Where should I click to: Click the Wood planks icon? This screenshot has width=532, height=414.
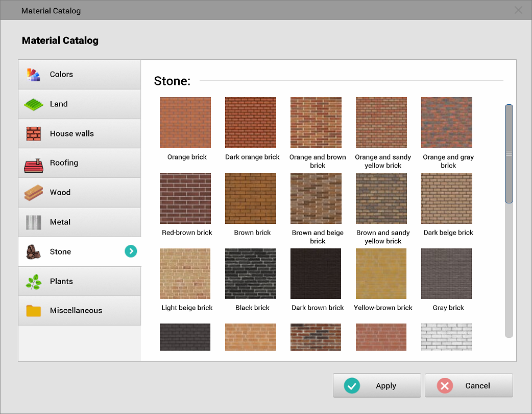coord(33,193)
